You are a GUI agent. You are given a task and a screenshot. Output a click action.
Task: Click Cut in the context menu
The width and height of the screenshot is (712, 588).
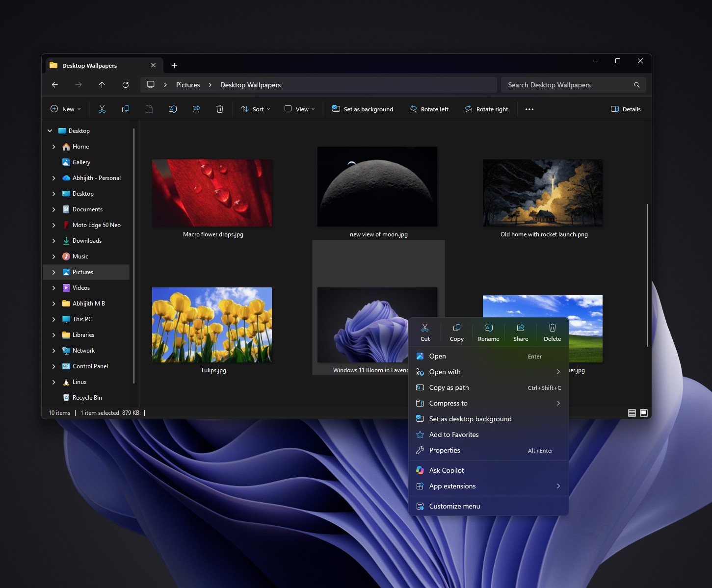(x=425, y=332)
